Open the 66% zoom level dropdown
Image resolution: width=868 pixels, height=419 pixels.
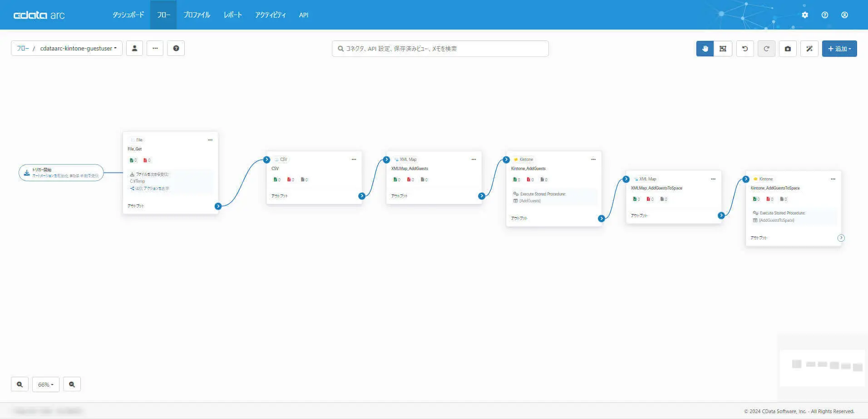tap(45, 384)
